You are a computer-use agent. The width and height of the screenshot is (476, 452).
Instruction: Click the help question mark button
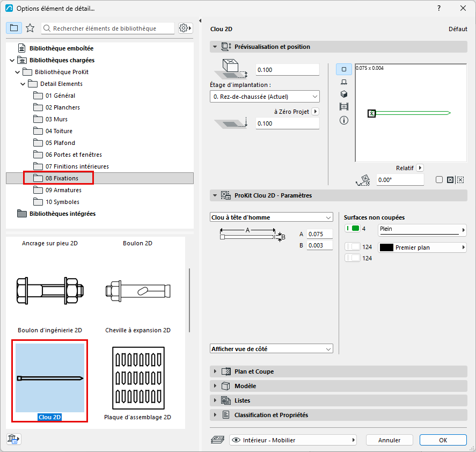[438, 8]
